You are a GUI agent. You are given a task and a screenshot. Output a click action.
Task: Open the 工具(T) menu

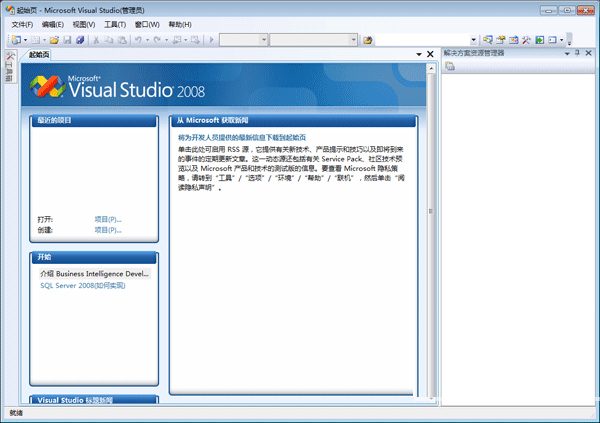click(115, 24)
